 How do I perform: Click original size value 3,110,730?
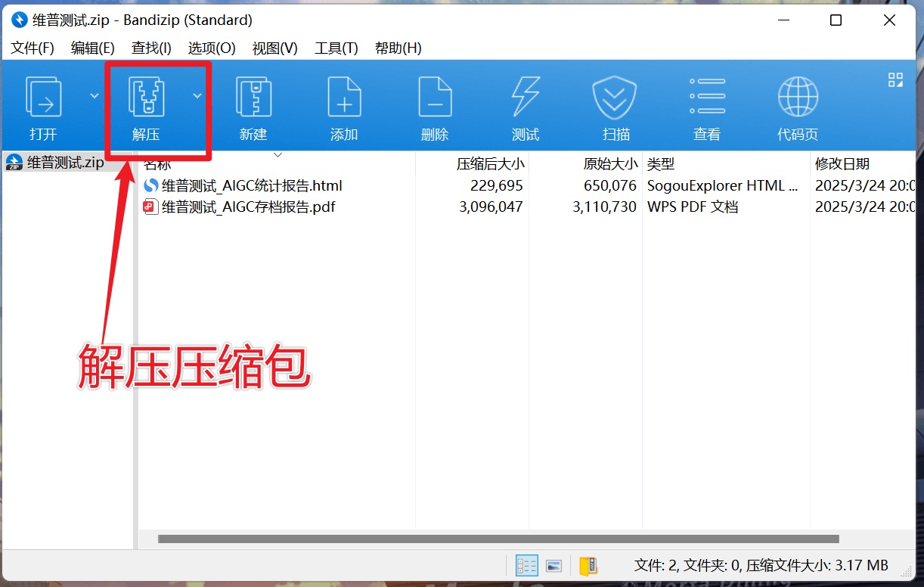pos(605,207)
